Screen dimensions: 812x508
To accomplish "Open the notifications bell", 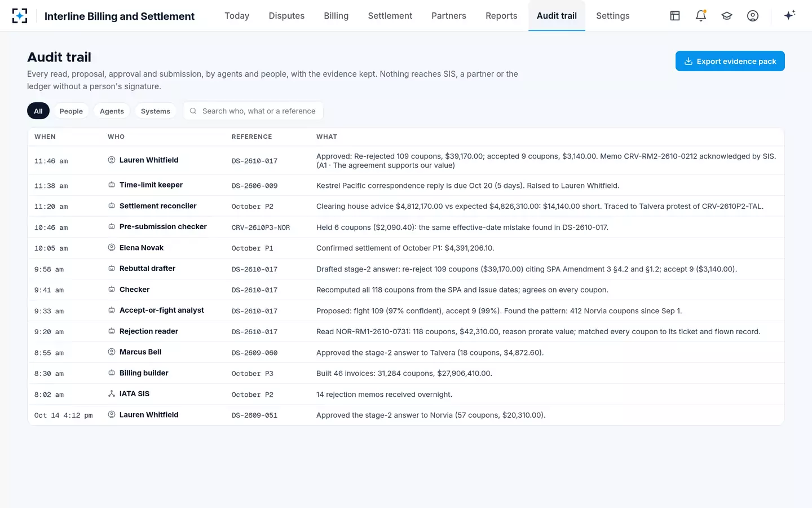I will click(x=701, y=16).
